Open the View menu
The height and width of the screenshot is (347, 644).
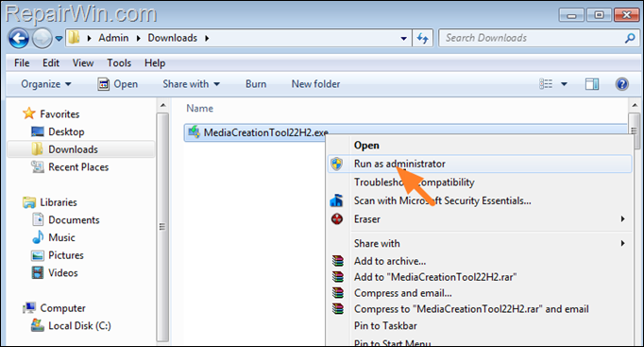83,63
